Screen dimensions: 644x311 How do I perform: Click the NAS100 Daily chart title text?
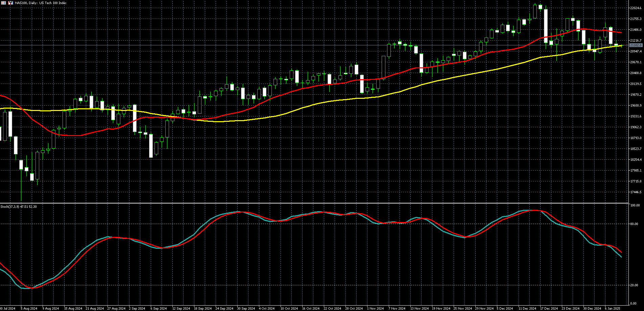[x=41, y=3]
